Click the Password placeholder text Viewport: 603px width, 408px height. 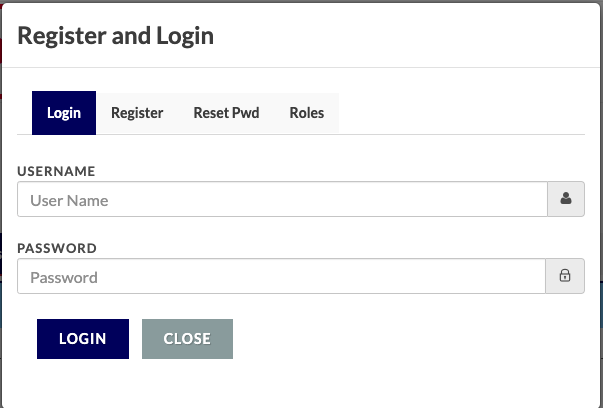(x=64, y=278)
